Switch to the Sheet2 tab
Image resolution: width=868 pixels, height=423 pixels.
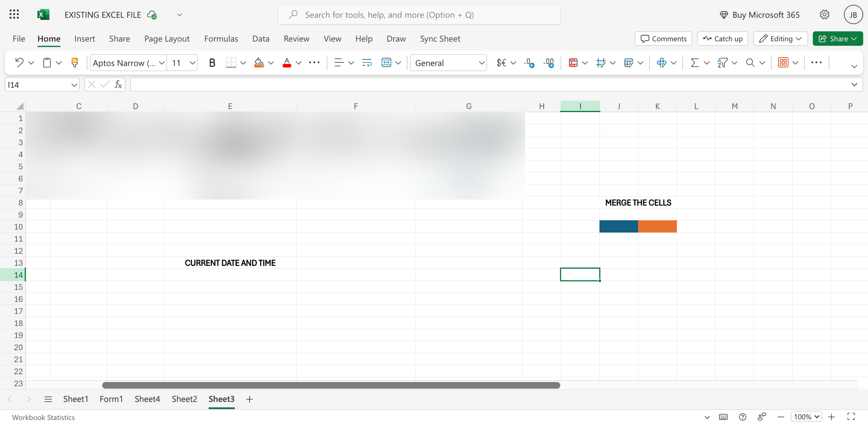(x=184, y=399)
